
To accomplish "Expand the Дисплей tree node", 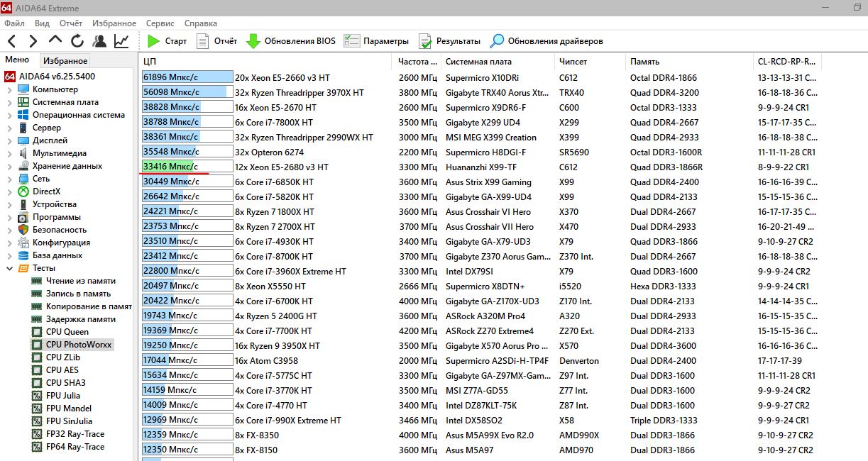I will pyautogui.click(x=9, y=140).
